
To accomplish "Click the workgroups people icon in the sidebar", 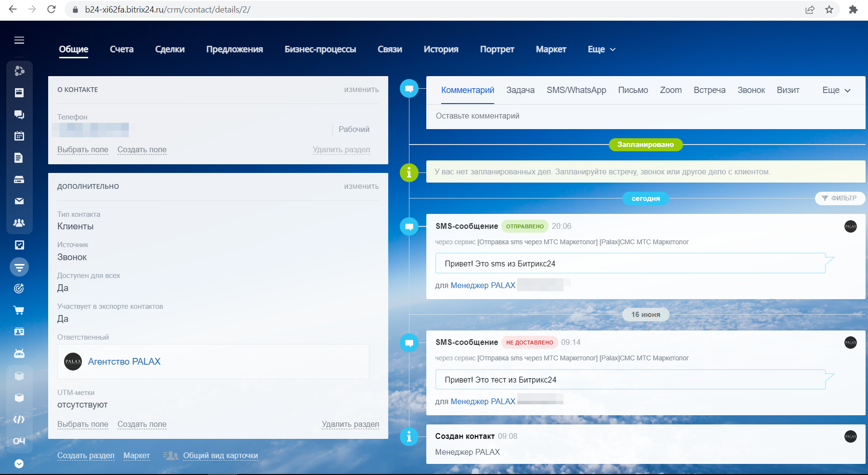I will click(x=19, y=223).
